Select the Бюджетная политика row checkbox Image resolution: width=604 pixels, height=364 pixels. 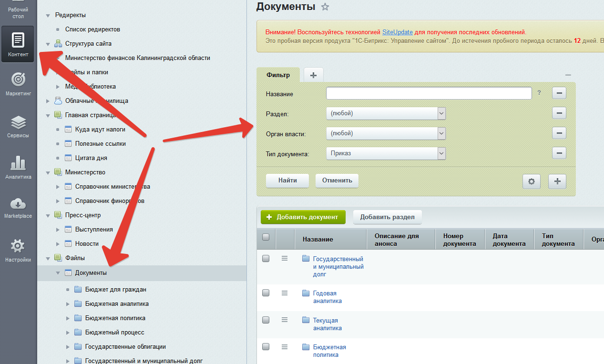(266, 347)
